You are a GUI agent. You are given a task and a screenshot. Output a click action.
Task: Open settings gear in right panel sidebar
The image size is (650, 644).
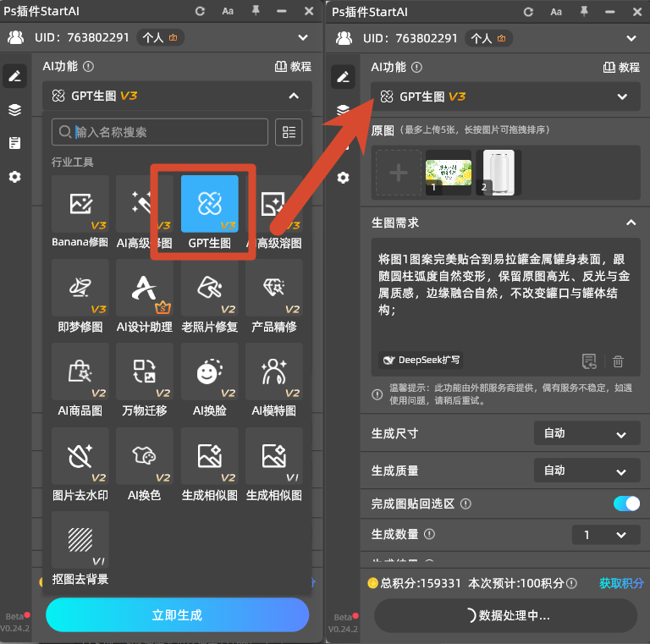pos(343,178)
